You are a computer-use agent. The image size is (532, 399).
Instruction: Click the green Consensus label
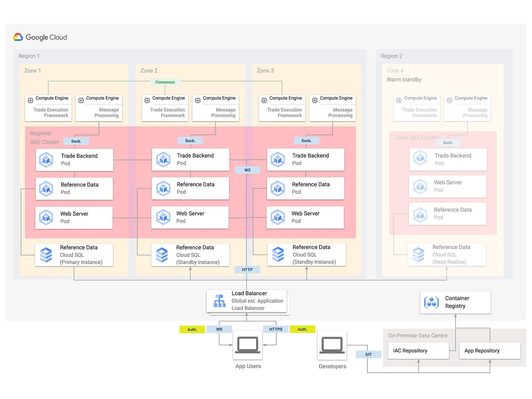click(165, 82)
